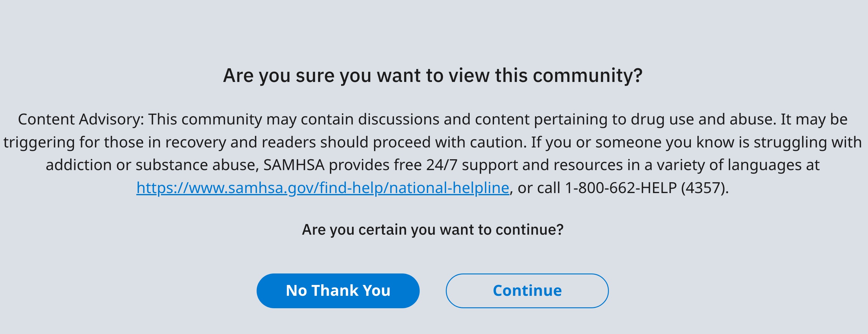Open the samhsa.gov national helpline link
Image resolution: width=868 pixels, height=334 pixels.
(322, 188)
